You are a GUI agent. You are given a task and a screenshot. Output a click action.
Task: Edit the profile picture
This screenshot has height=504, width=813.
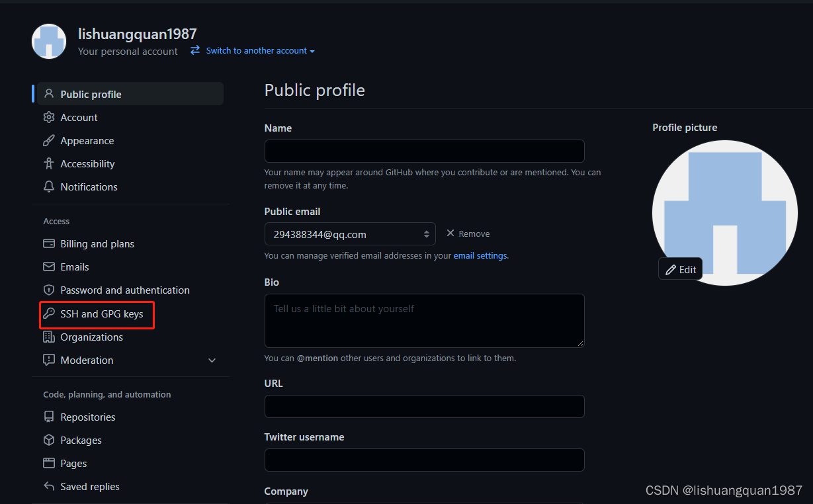point(681,269)
